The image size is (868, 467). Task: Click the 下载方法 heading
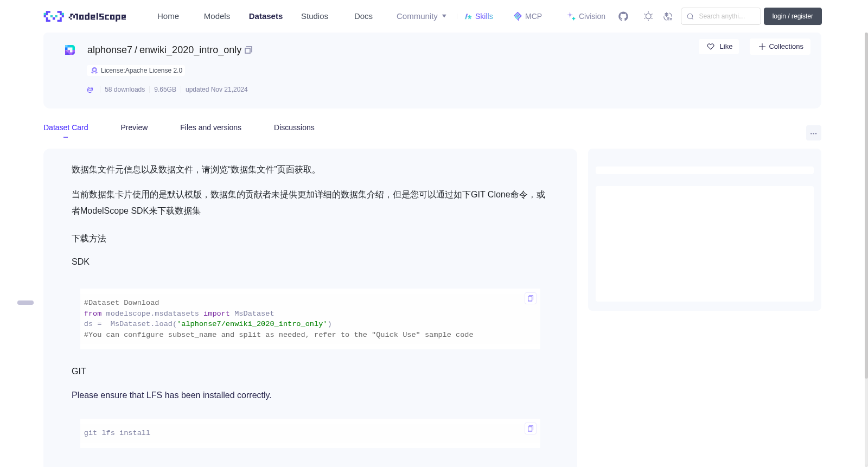89,239
